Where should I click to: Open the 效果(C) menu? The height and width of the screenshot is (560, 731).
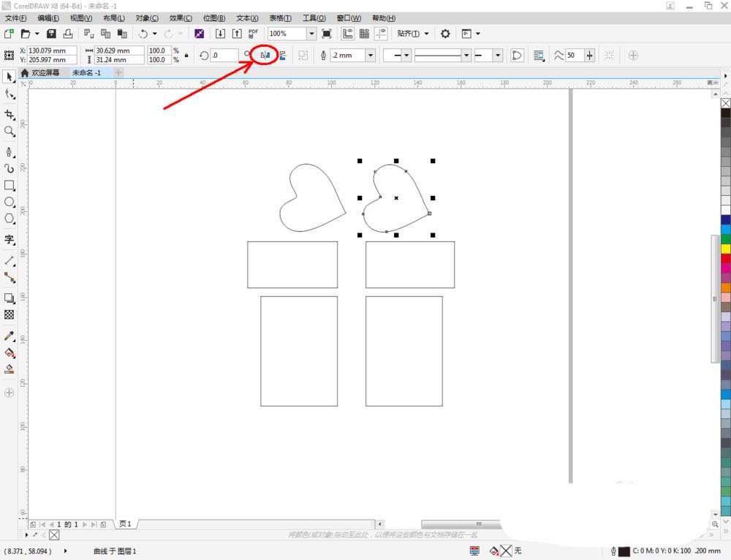181,18
